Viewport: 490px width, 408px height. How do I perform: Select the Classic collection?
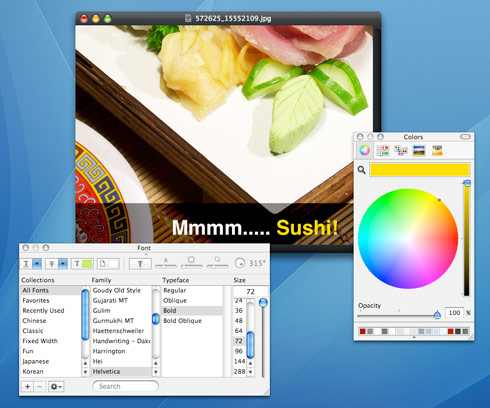tap(51, 331)
